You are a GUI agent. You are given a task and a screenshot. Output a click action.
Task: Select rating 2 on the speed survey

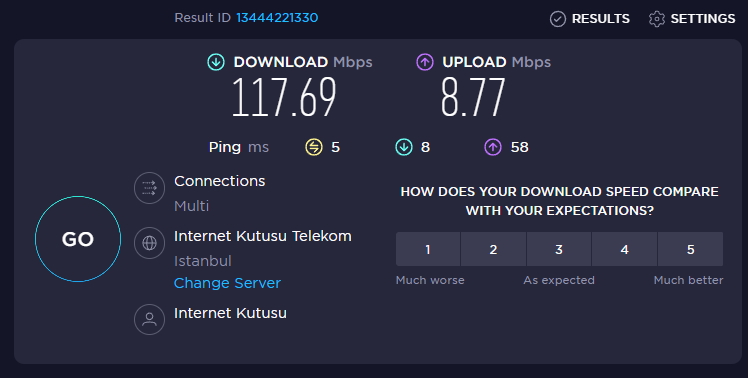coord(493,249)
